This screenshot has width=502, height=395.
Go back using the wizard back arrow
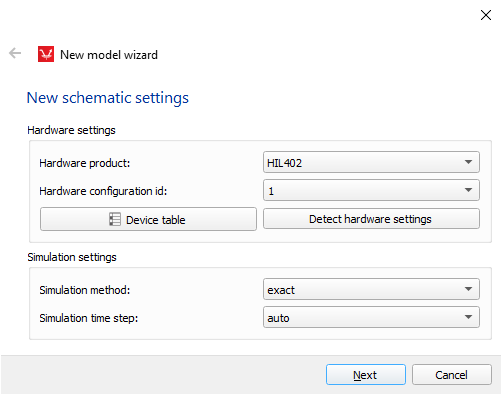[15, 53]
